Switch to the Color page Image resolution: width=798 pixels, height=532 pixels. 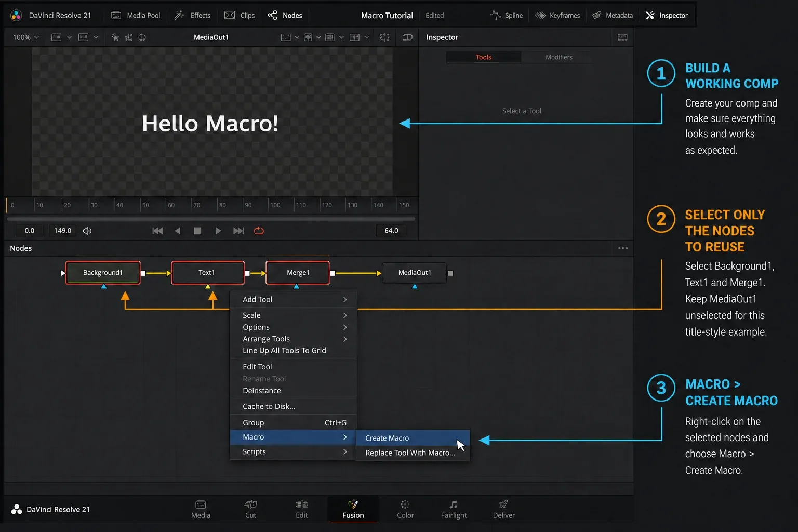(405, 510)
